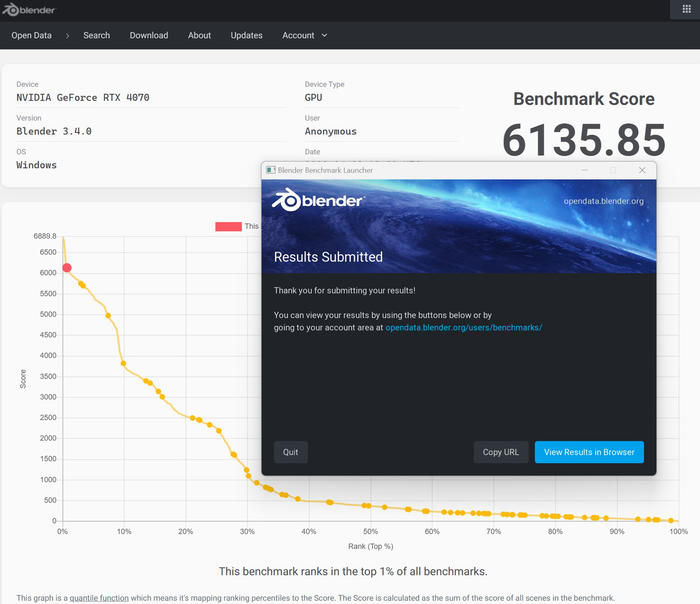Click the Quit button
This screenshot has width=700, height=604.
pyautogui.click(x=290, y=452)
